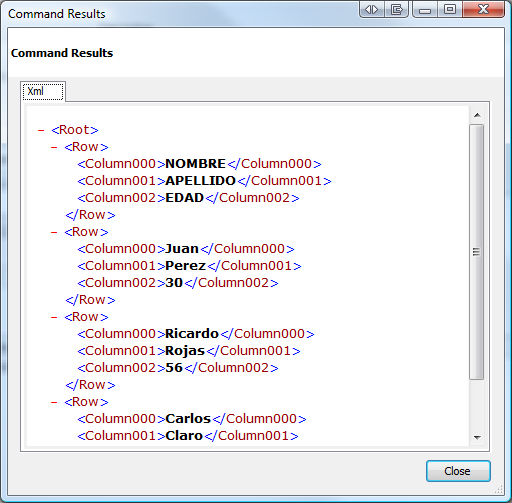Click the vertical scrollbar thumb
This screenshot has width=512, height=503.
pyautogui.click(x=477, y=252)
